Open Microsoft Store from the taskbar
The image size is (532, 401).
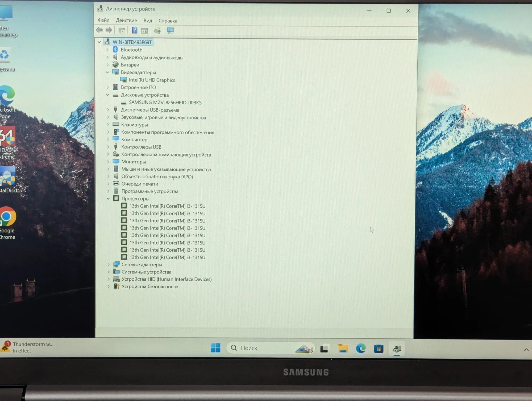[x=379, y=349]
